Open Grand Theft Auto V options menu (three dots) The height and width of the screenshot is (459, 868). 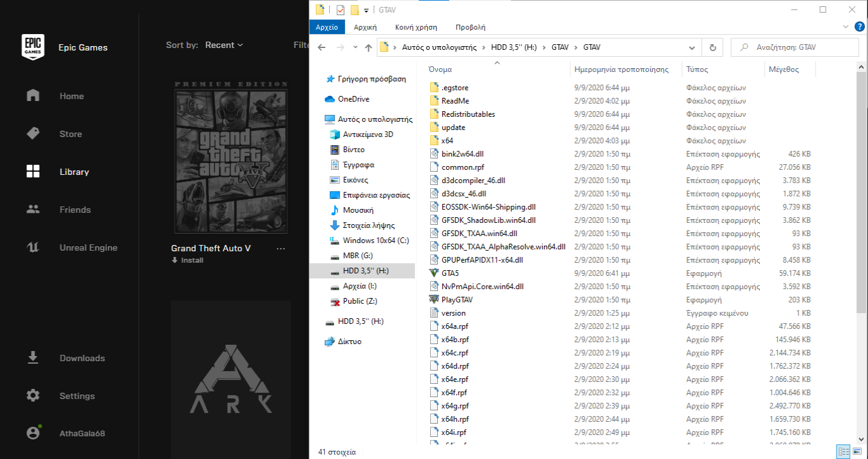280,248
